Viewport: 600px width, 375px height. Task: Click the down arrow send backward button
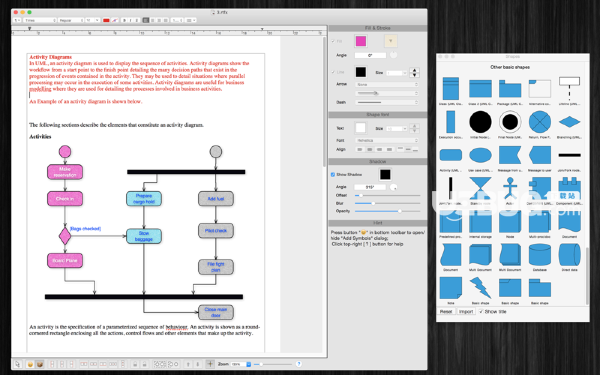[198, 364]
